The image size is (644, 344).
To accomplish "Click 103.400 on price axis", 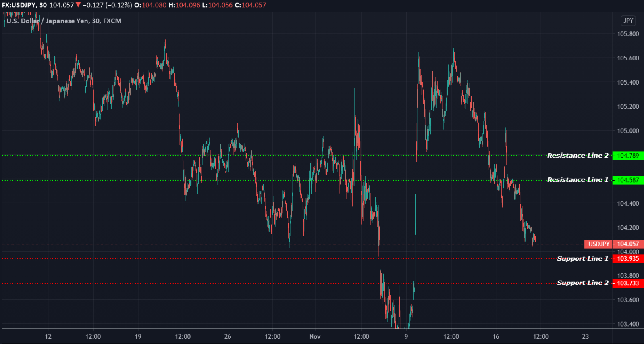I will coord(628,324).
